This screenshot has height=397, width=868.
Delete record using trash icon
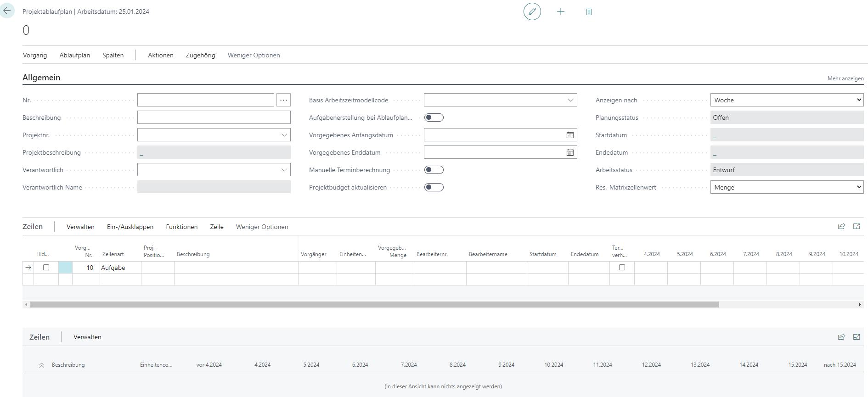click(589, 11)
